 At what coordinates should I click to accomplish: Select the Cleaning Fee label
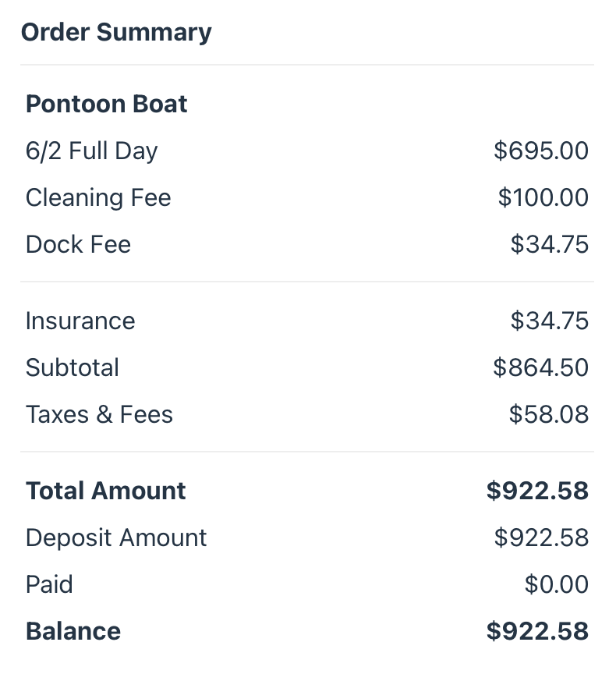tap(98, 197)
